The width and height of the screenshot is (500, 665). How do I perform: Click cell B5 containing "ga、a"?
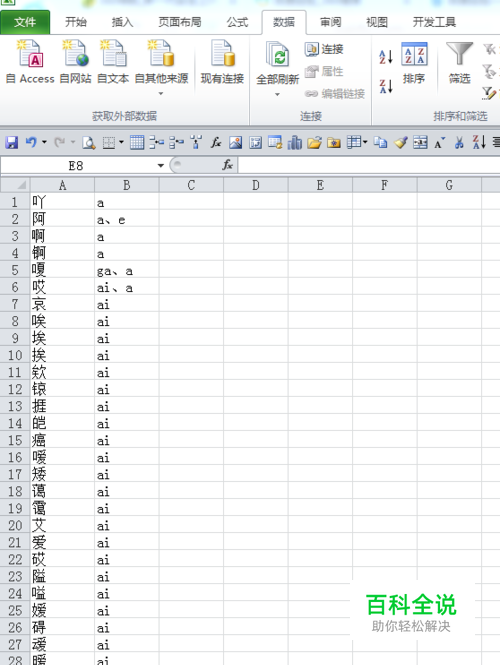click(x=127, y=270)
